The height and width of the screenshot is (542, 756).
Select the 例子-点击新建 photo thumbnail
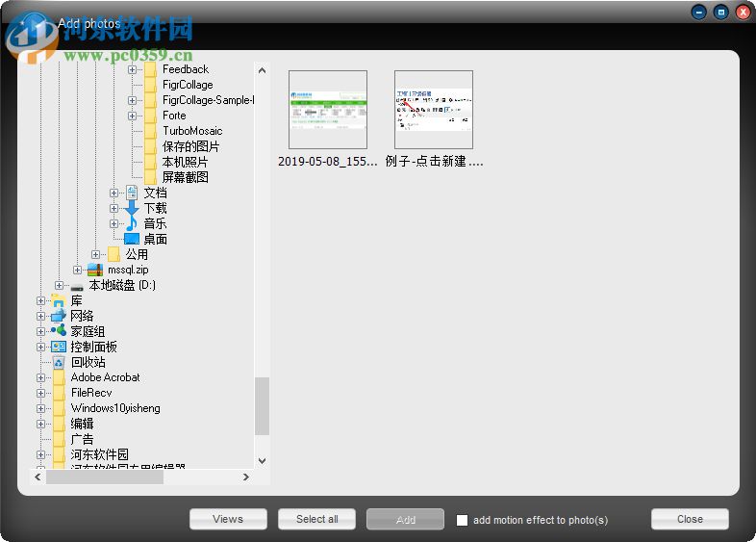pyautogui.click(x=434, y=110)
